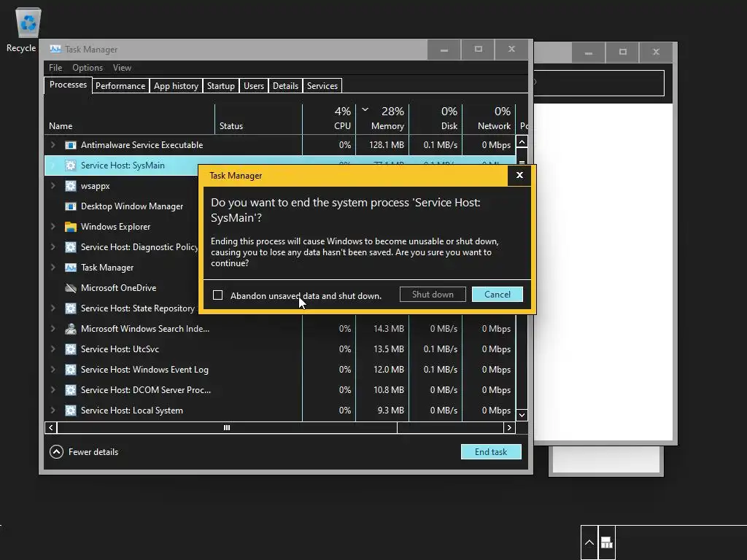Click the horizontal scrollbar right arrow
The image size is (747, 560).
509,427
